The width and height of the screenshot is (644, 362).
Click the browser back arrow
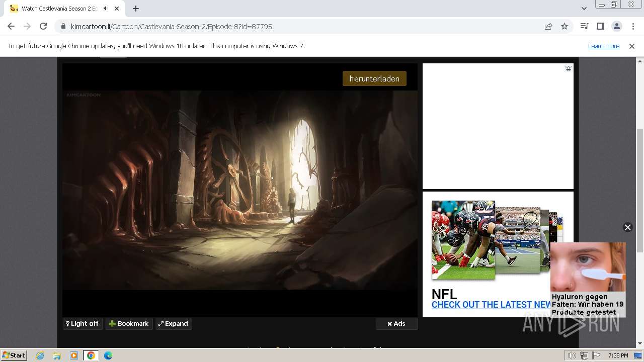(x=11, y=26)
